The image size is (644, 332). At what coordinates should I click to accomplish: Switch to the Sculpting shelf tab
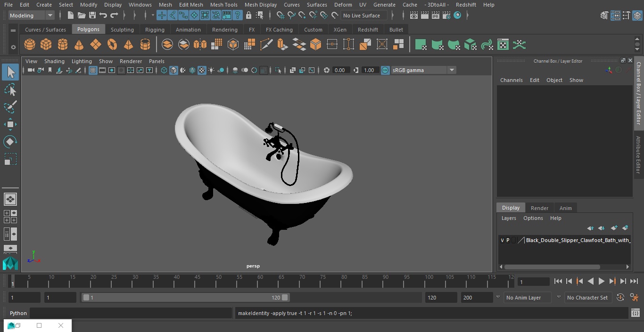click(122, 30)
